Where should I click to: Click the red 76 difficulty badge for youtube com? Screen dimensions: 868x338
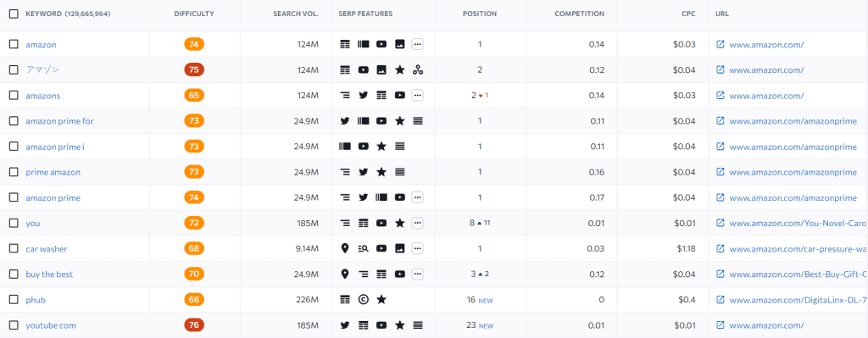[x=194, y=325]
